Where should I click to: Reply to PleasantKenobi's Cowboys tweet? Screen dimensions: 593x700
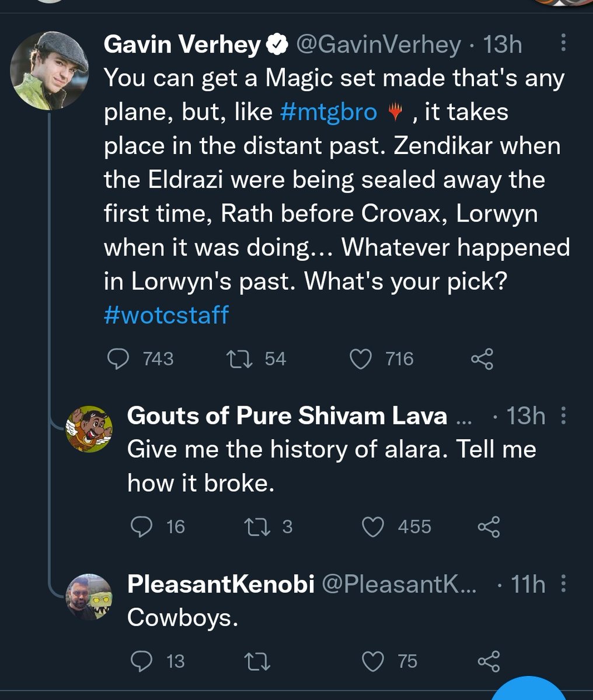click(x=142, y=661)
